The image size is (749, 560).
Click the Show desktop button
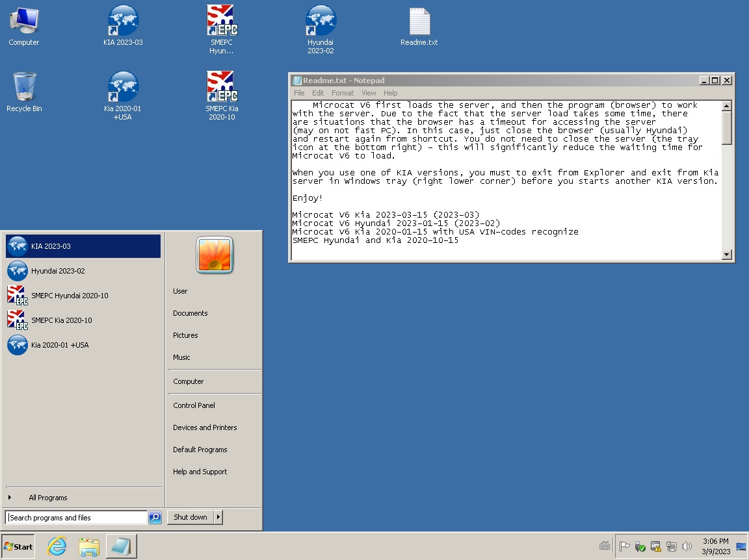click(x=741, y=546)
